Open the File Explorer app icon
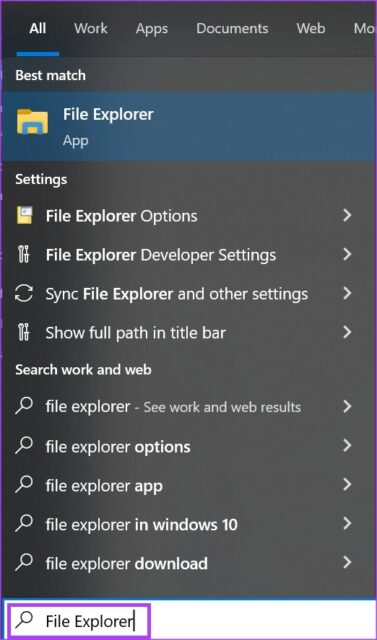 pos(32,122)
